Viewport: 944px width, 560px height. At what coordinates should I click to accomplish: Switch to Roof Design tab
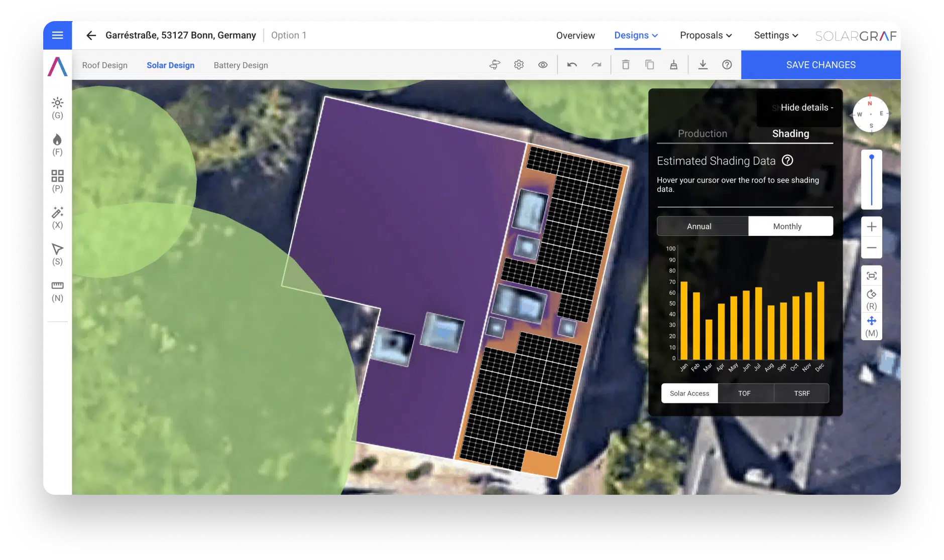pyautogui.click(x=105, y=65)
